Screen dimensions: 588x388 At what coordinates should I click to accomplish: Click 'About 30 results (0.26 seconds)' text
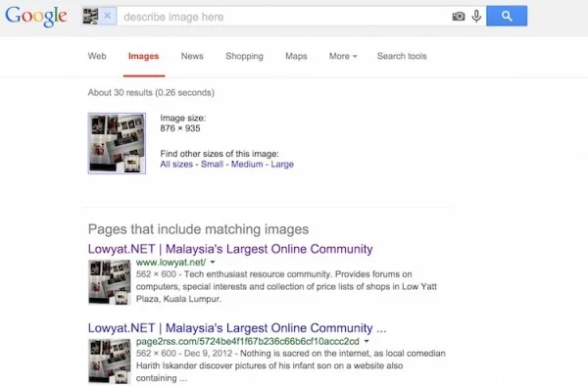151,93
